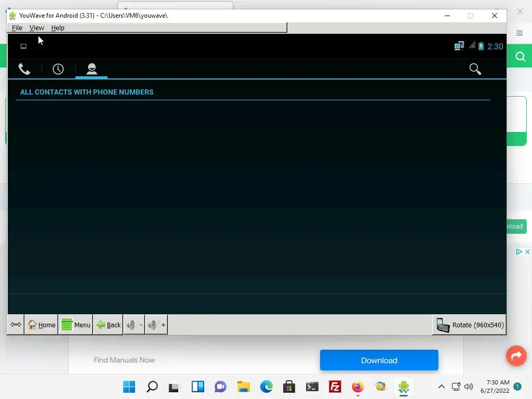Close the browser window behind YouWave
Image resolution: width=532 pixels, height=399 pixels.
click(520, 11)
